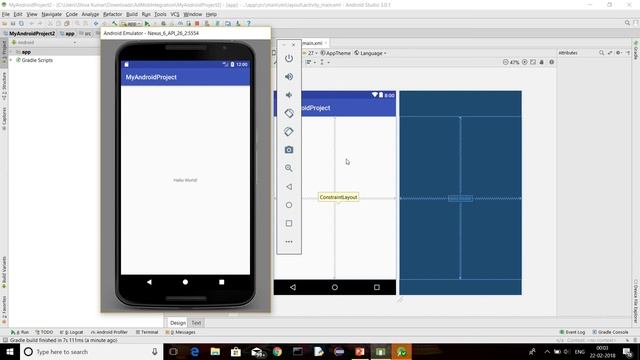
Task: Open Language dropdown in design toolbar
Action: (x=370, y=53)
